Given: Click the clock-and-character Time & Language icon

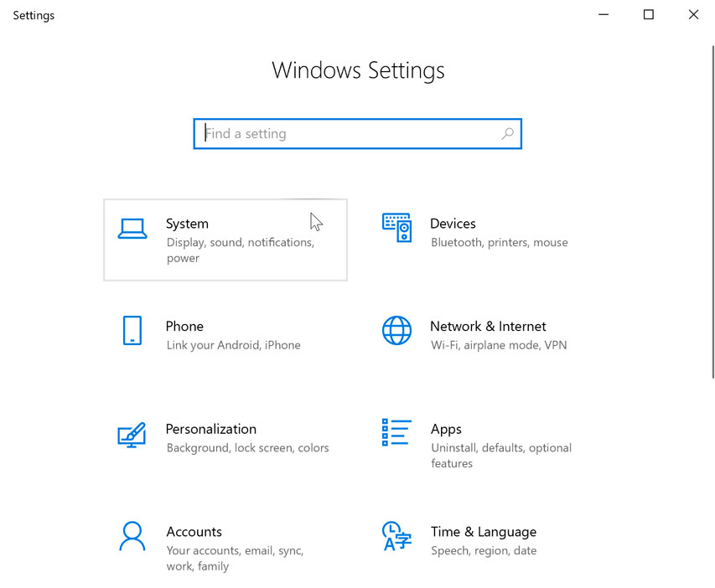Looking at the screenshot, I should click(396, 536).
